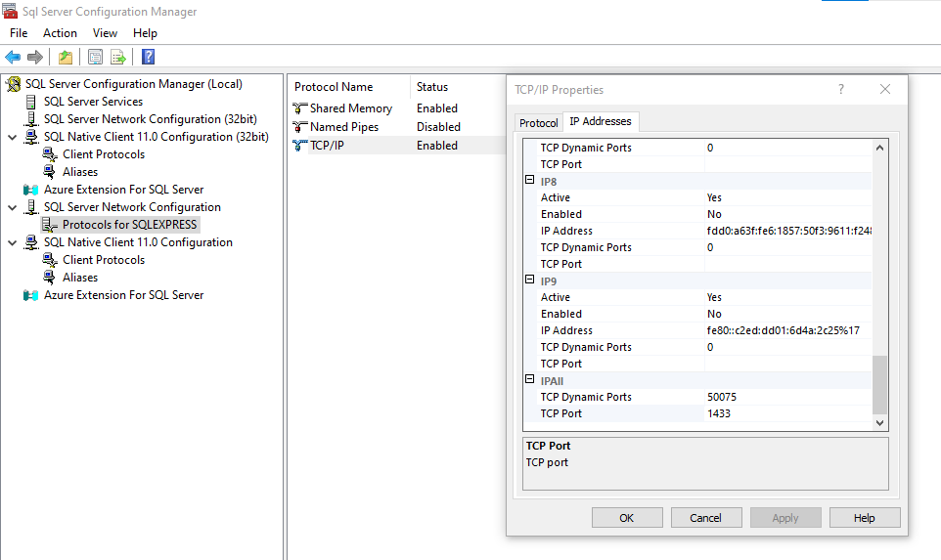Click the Named Pipes protocol icon
The height and width of the screenshot is (560, 941).
tap(300, 127)
